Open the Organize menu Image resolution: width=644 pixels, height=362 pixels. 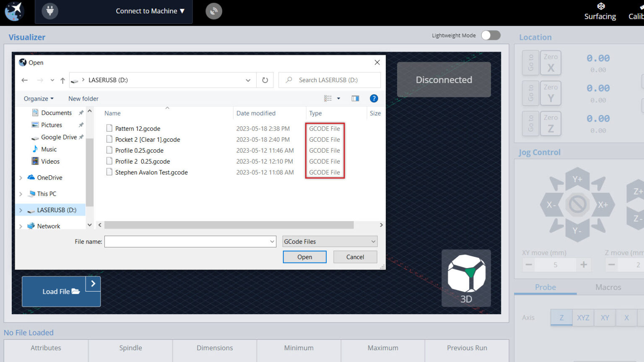(39, 99)
